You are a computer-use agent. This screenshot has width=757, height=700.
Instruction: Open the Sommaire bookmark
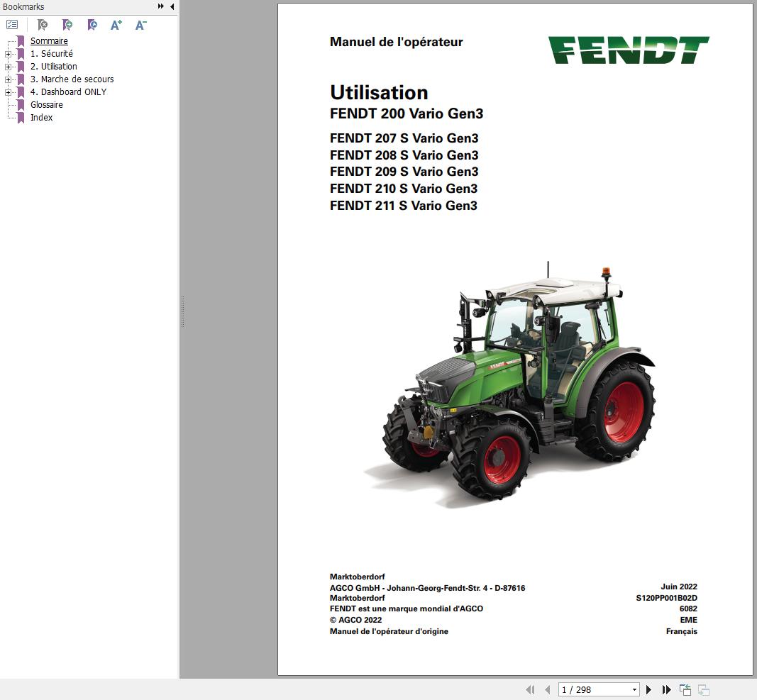point(49,41)
